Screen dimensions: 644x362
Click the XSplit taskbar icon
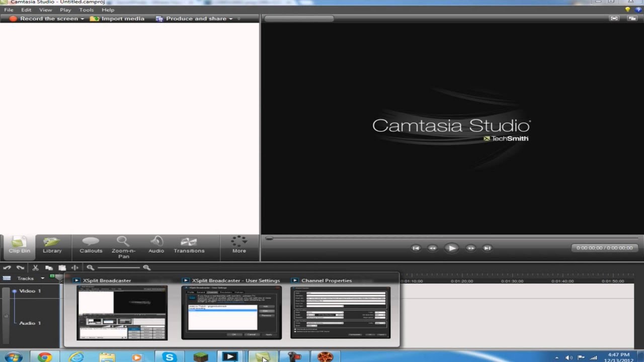[x=230, y=357]
